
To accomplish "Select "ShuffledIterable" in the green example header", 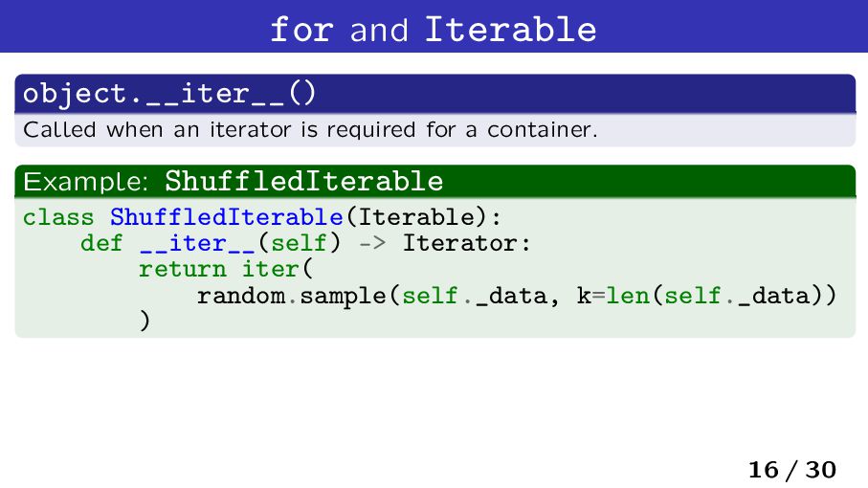I will click(303, 181).
